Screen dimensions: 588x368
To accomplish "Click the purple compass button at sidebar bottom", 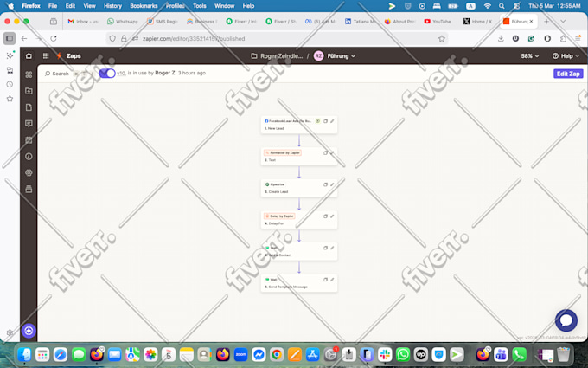I will coord(29,331).
